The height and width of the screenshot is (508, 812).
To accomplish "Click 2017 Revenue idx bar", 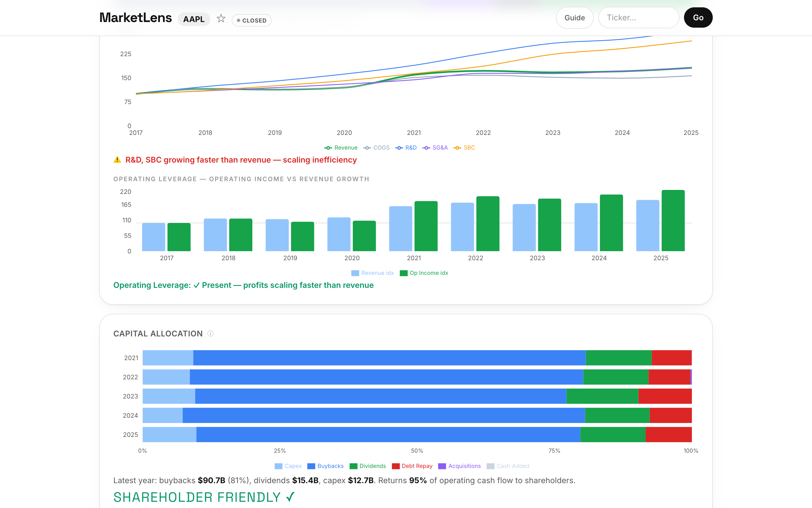I will pyautogui.click(x=153, y=237).
